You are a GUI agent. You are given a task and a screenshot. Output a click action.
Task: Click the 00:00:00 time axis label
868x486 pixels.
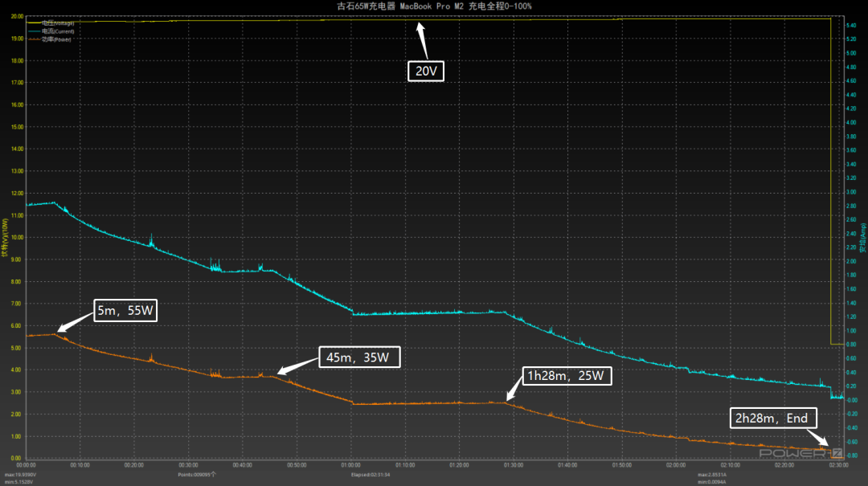[26, 466]
